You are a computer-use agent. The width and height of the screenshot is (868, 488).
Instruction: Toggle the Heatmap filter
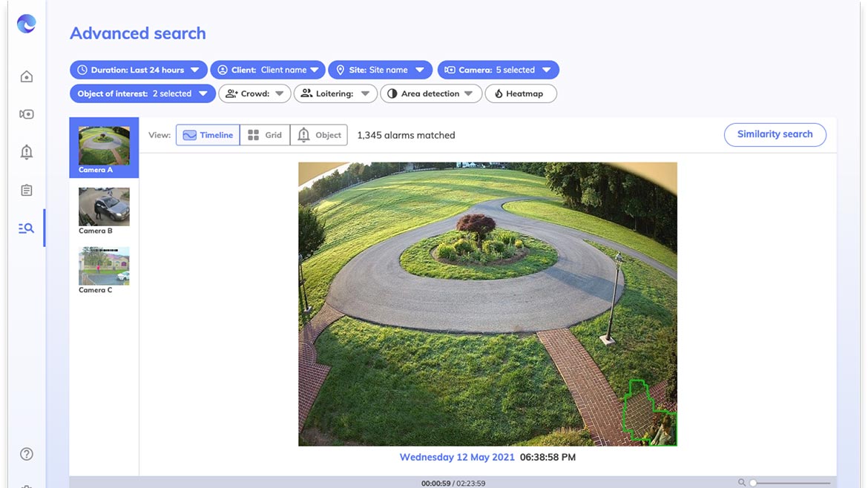pyautogui.click(x=520, y=93)
